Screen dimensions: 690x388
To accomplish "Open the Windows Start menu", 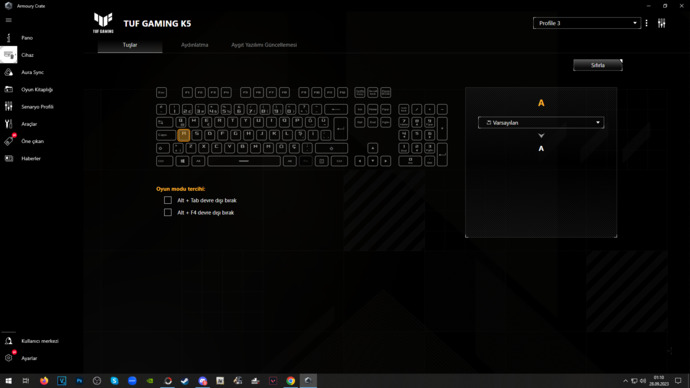I will pos(8,381).
